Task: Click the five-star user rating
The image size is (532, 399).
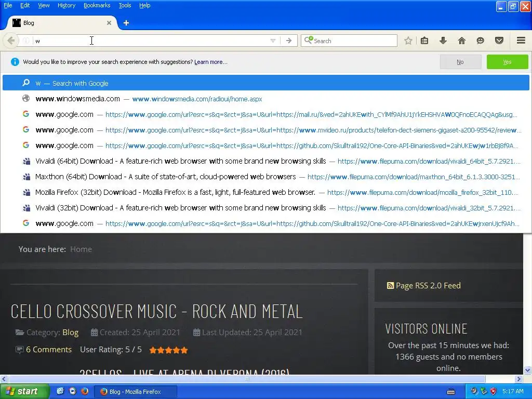Action: click(168, 350)
